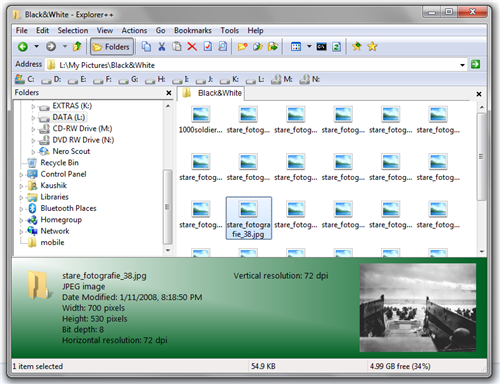Expand the Network tree node
This screenshot has height=384, width=500.
tap(21, 231)
